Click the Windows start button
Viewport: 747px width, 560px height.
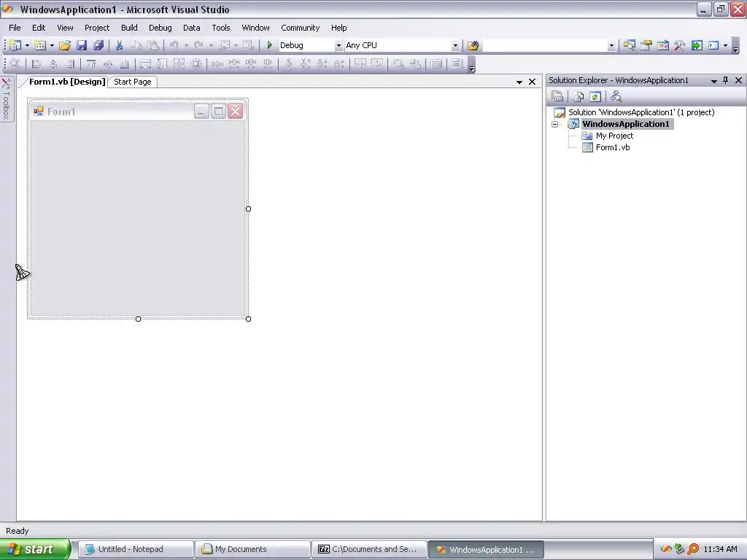pyautogui.click(x=35, y=549)
